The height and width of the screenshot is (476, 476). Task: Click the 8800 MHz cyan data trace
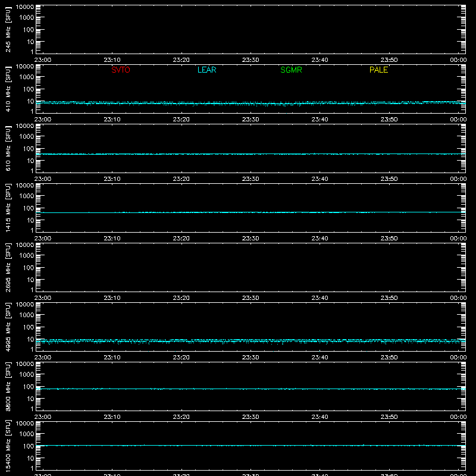250,389
